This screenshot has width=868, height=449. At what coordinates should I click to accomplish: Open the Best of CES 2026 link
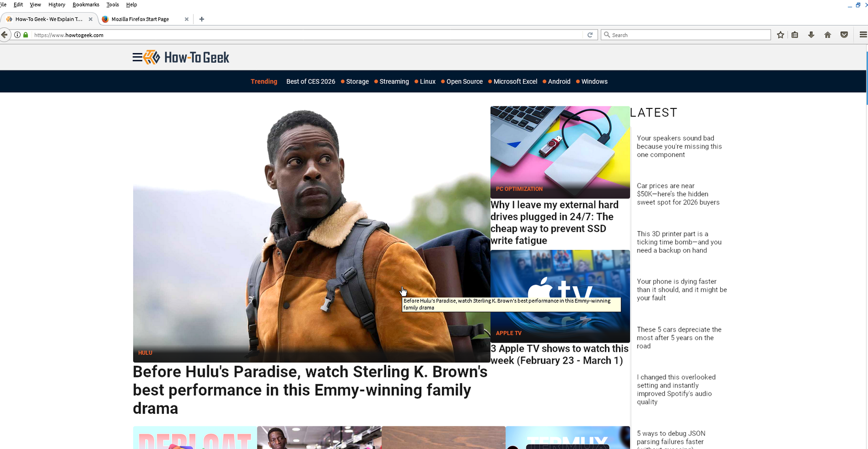310,82
